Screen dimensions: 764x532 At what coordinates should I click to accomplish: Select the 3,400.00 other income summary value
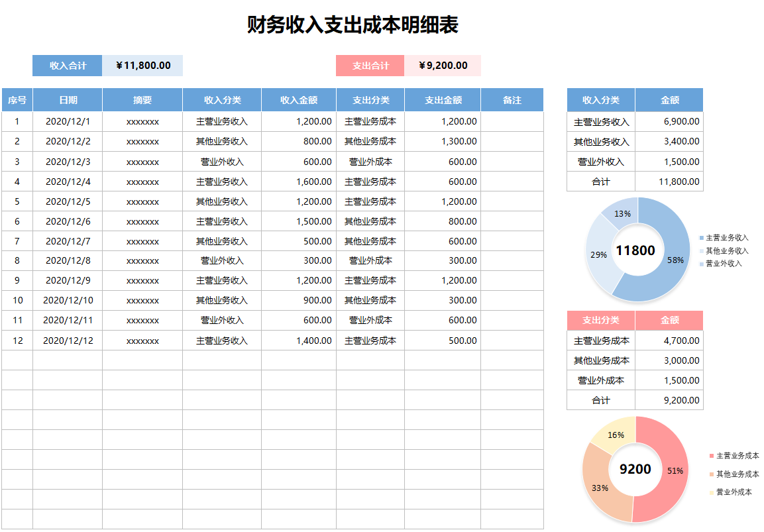click(669, 141)
